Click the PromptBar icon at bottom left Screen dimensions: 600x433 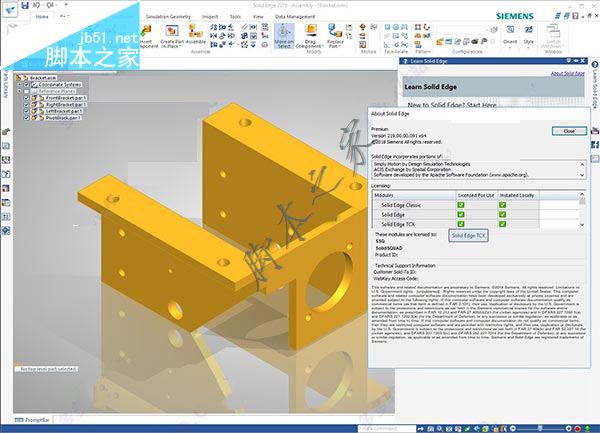[x=19, y=420]
